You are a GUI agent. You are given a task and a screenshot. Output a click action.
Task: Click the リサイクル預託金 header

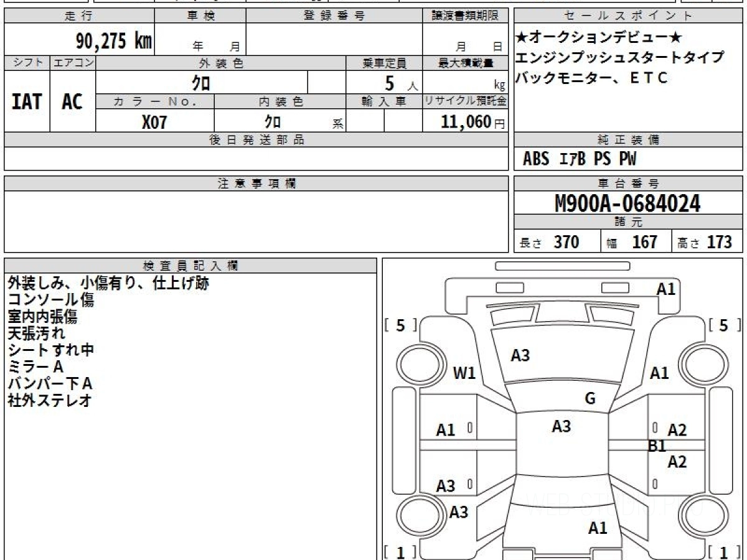(465, 101)
